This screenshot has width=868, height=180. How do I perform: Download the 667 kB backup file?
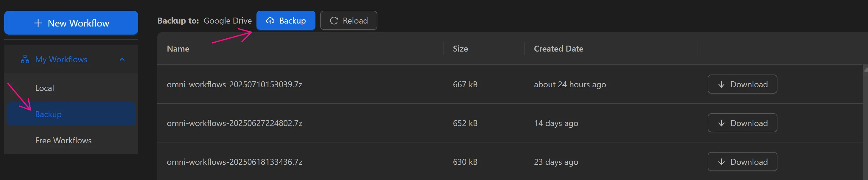coord(742,84)
